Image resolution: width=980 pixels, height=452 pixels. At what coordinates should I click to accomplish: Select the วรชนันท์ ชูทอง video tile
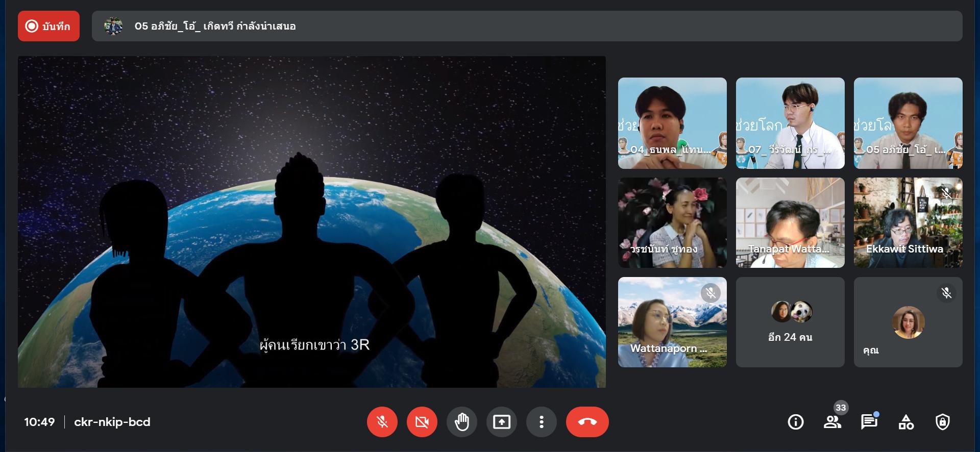click(x=672, y=222)
